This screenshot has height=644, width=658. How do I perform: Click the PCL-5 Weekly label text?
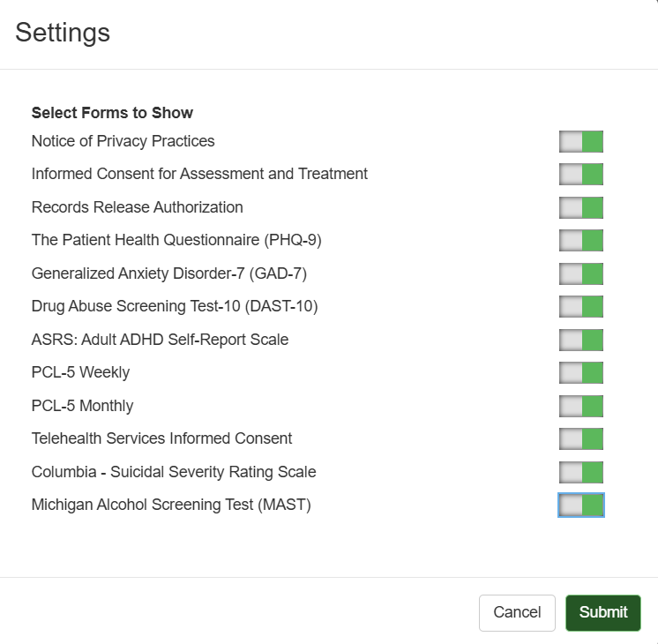point(80,372)
